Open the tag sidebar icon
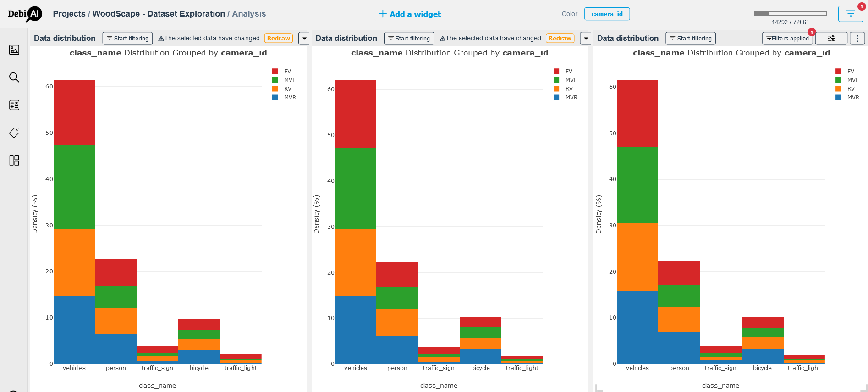 (x=14, y=133)
